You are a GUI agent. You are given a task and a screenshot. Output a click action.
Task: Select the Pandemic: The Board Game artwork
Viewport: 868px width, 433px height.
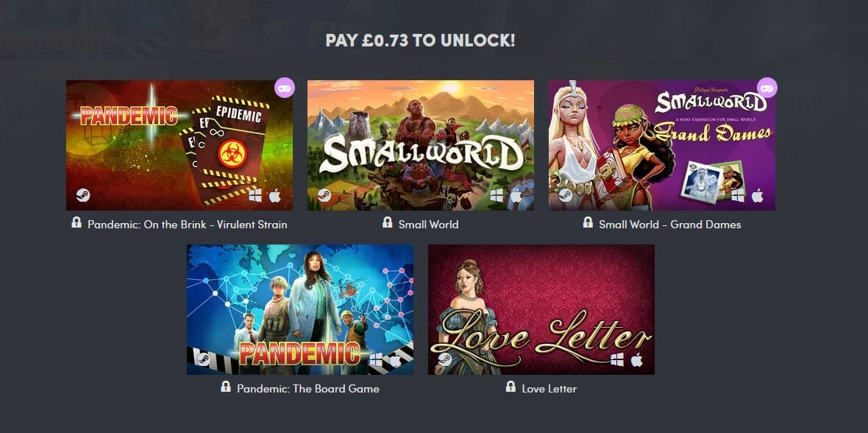coord(300,309)
